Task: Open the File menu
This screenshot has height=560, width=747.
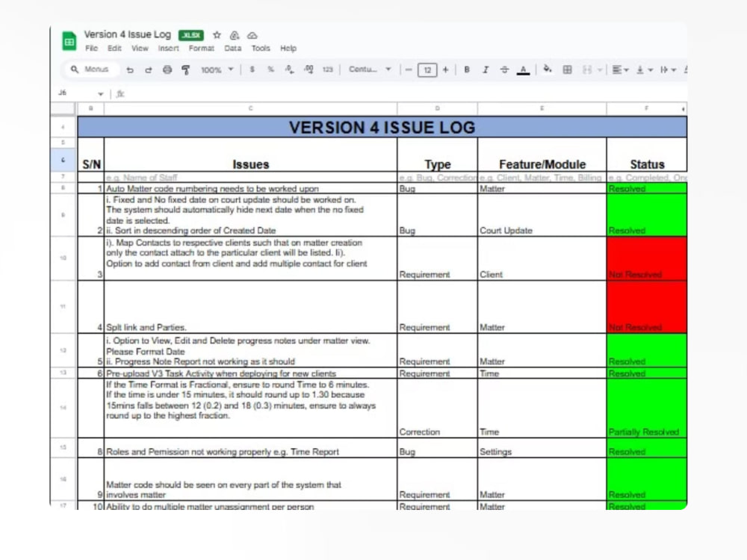Action: (x=91, y=48)
